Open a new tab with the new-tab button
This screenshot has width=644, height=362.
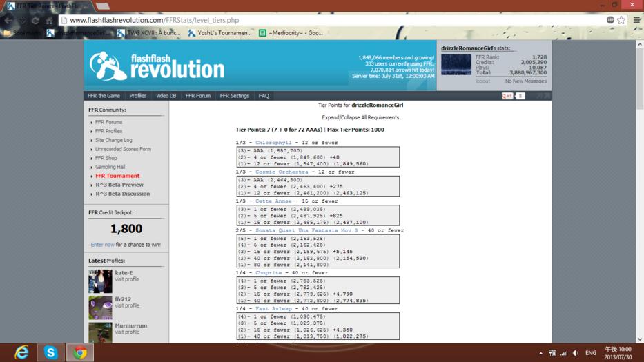coord(103,6)
